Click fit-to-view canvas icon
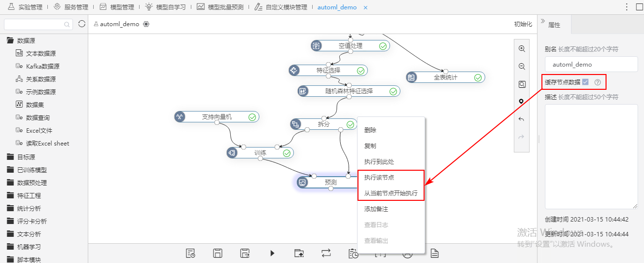644x263 pixels. (522, 84)
